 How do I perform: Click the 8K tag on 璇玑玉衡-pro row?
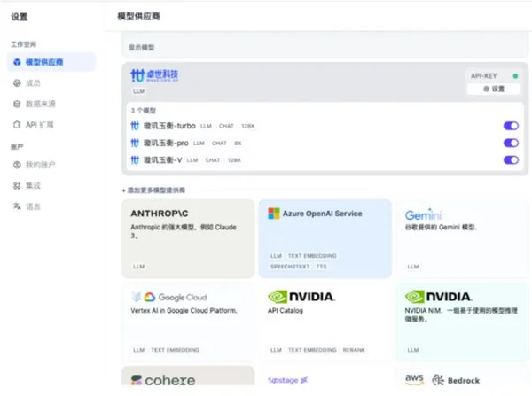[x=238, y=144]
